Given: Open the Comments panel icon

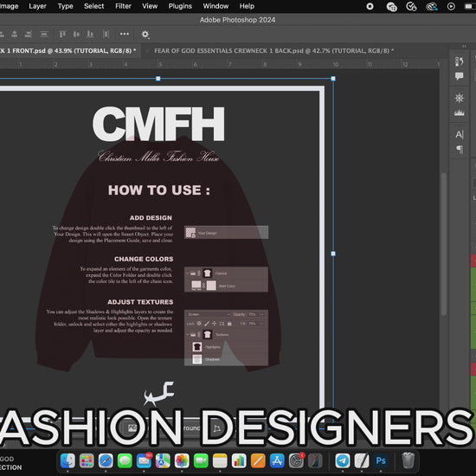Looking at the screenshot, I should click(x=459, y=76).
